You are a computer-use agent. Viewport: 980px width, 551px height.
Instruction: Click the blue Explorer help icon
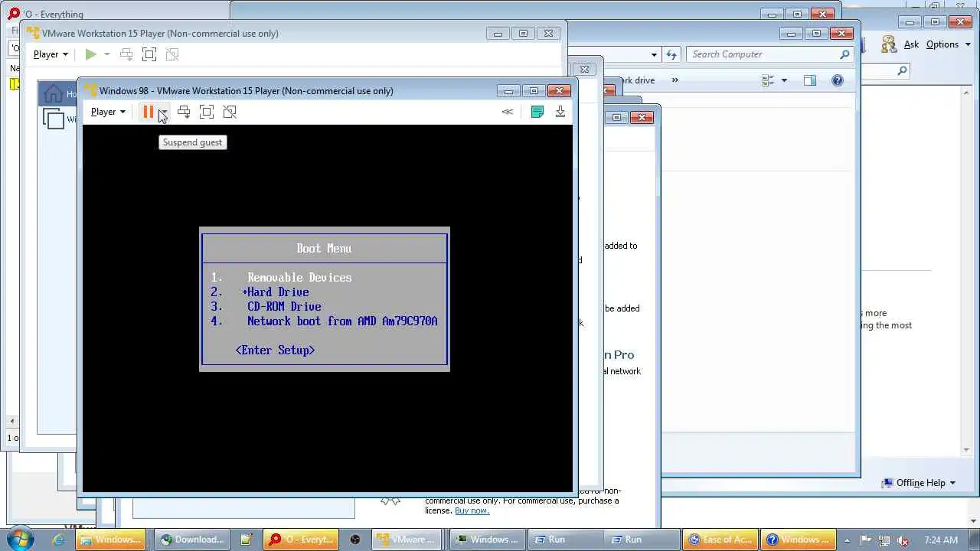point(838,80)
